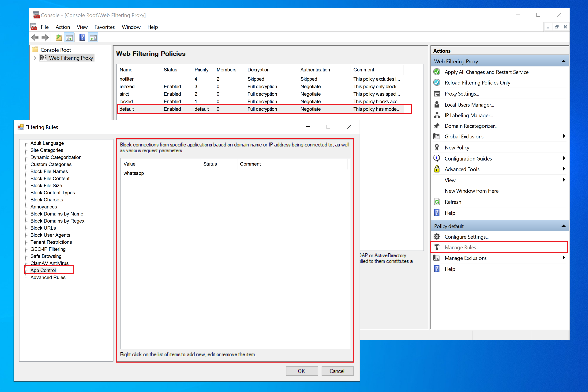Select the Adult Language category
Image resolution: width=588 pixels, height=392 pixels.
coord(47,143)
